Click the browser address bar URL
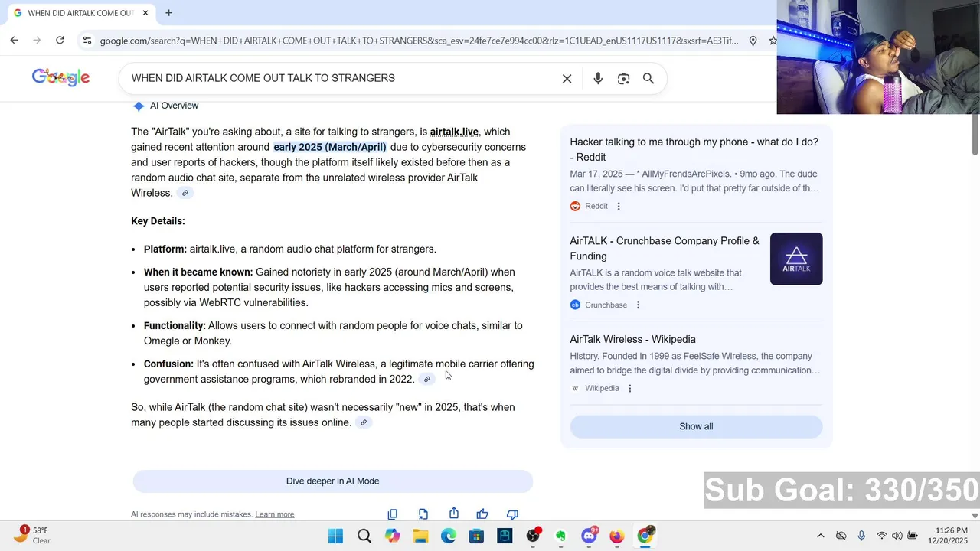980x551 pixels. [x=419, y=41]
